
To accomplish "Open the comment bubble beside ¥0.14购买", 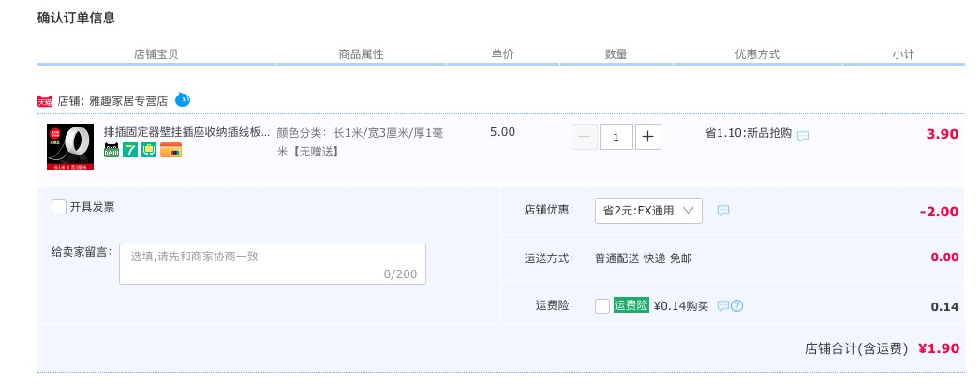I will (722, 306).
